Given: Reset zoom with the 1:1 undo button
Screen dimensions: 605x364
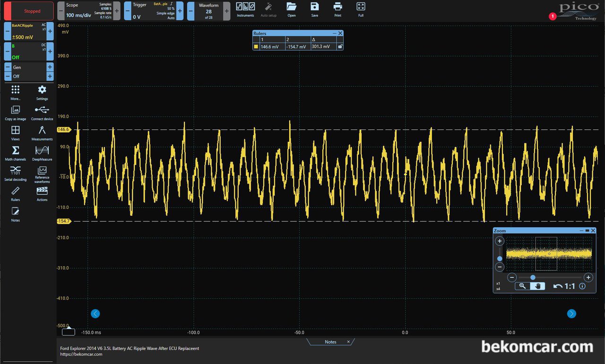Looking at the screenshot, I should [x=564, y=286].
